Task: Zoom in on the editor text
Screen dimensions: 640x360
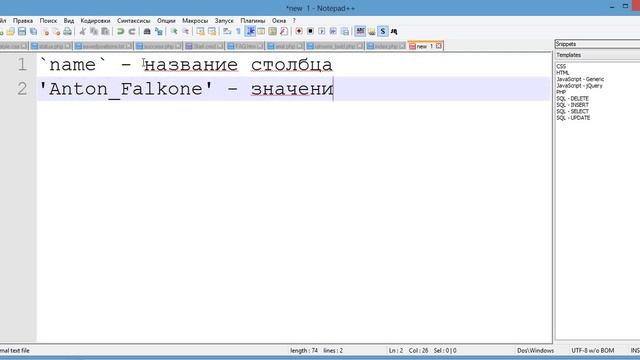Action: (174, 31)
